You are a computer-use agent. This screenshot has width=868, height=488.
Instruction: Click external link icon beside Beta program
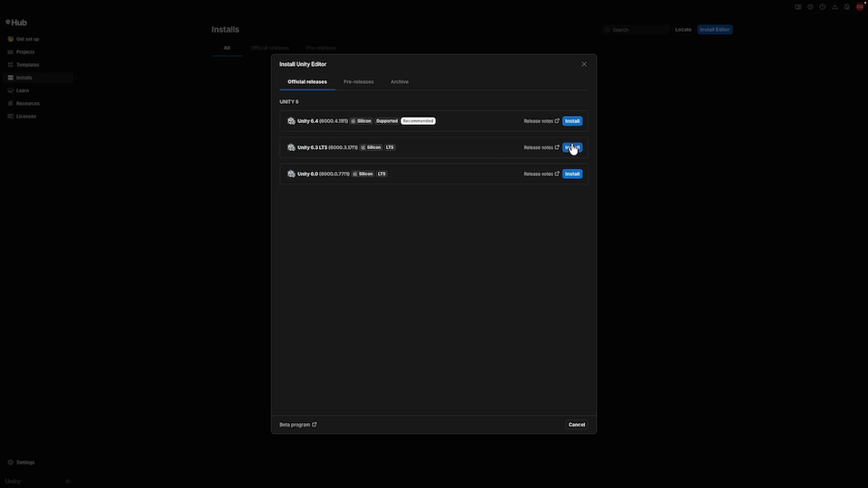315,425
